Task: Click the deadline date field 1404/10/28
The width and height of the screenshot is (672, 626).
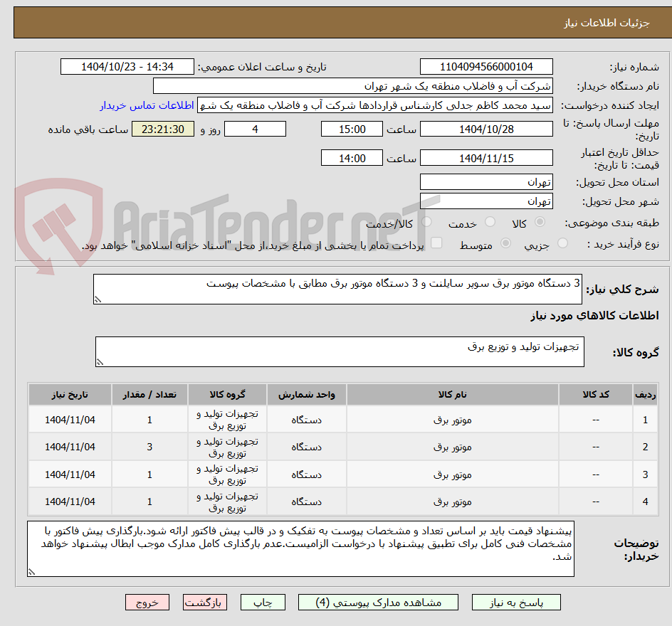Action: click(x=486, y=129)
